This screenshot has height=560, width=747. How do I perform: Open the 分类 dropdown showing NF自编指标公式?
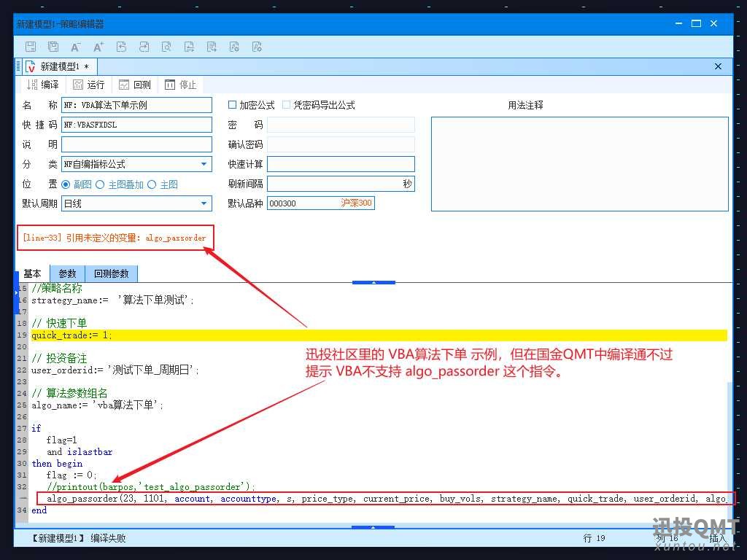coord(136,164)
